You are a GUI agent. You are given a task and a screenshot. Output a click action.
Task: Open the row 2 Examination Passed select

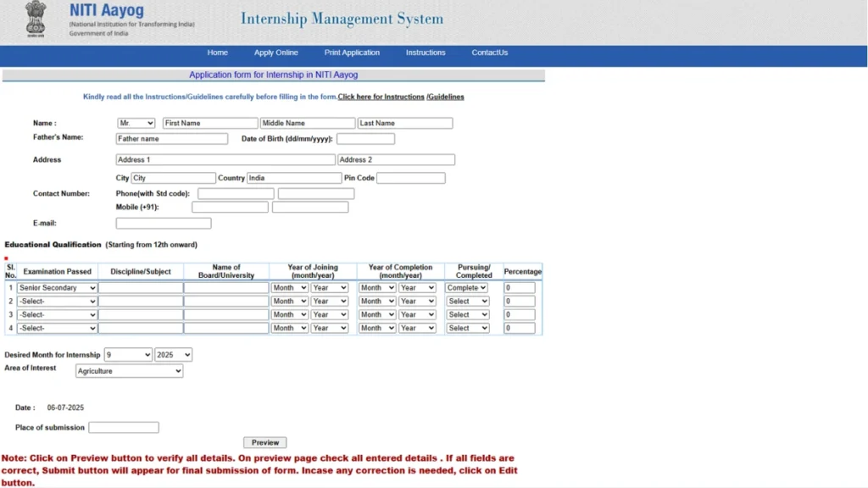(56, 301)
